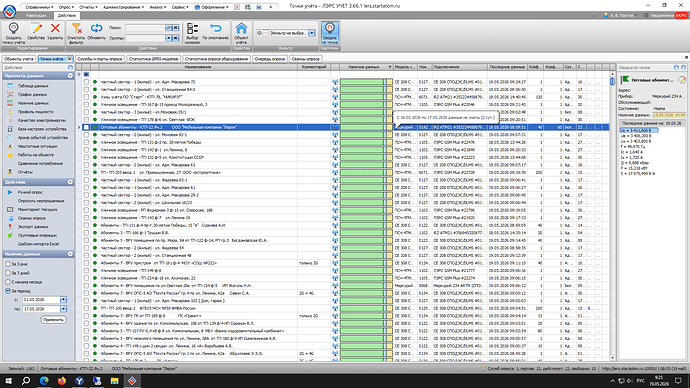Check the row Узлы учёта ПО Старт checkbox
The width and height of the screenshot is (690, 388).
point(86,97)
